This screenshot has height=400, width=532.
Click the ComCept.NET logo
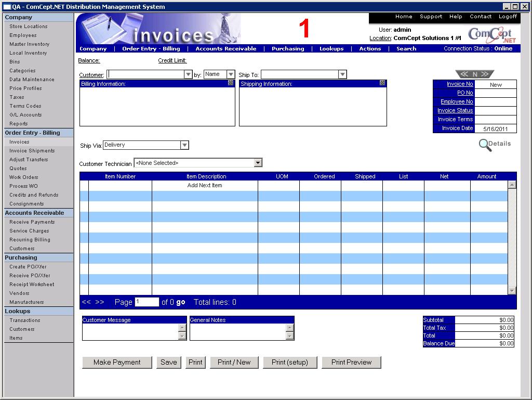click(x=492, y=35)
